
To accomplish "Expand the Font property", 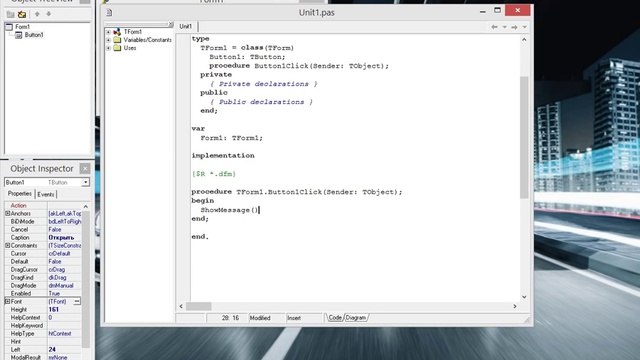I will 7,302.
